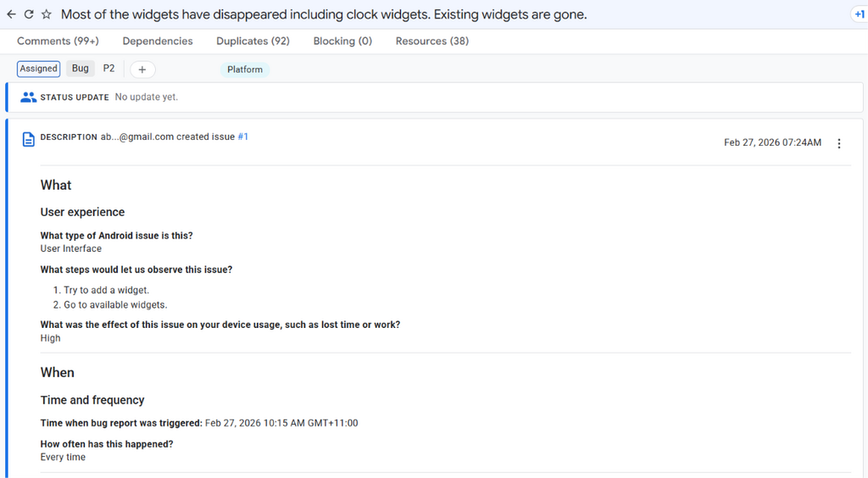Click the +1 vote button

coord(860,14)
